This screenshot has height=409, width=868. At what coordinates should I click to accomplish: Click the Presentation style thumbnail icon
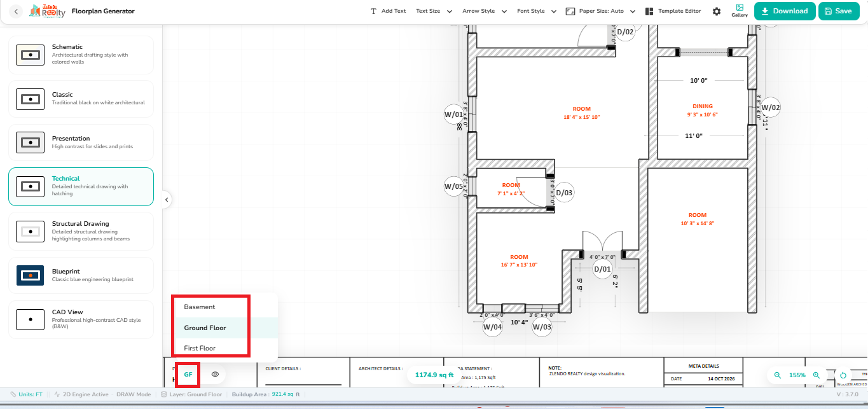[30, 142]
